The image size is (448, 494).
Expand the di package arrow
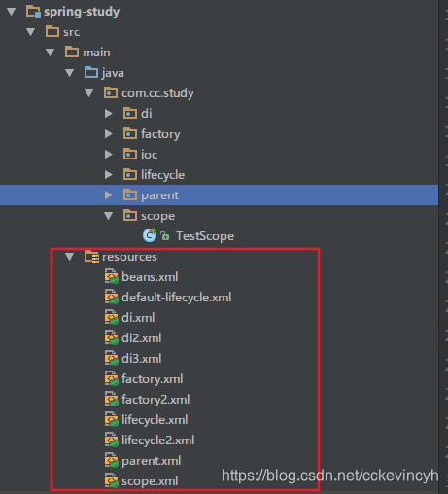109,114
